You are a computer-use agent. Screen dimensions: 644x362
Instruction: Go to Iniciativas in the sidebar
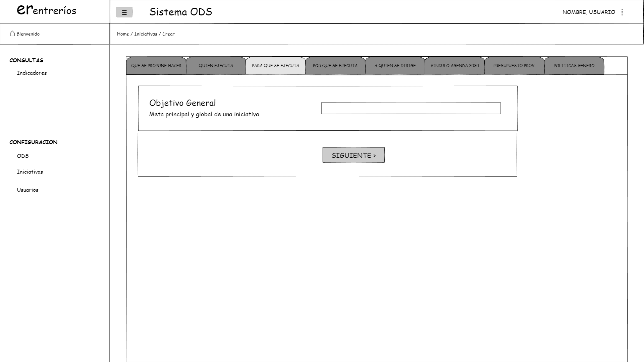pyautogui.click(x=30, y=172)
